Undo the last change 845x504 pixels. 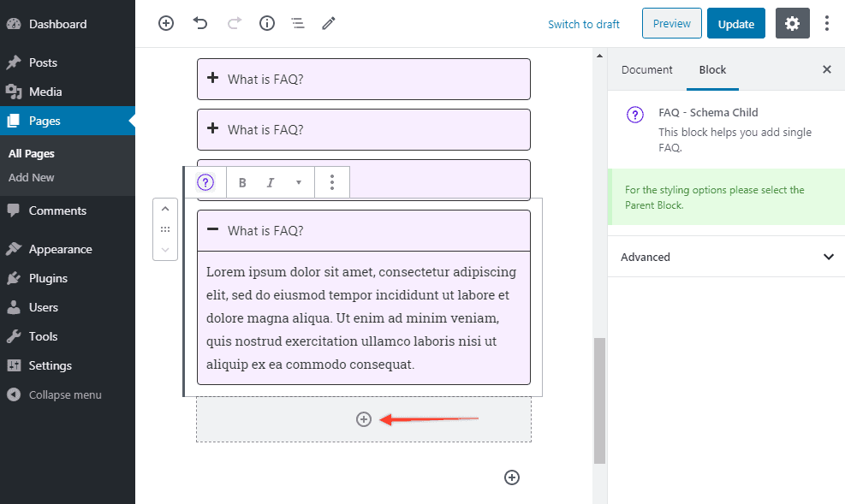tap(200, 23)
